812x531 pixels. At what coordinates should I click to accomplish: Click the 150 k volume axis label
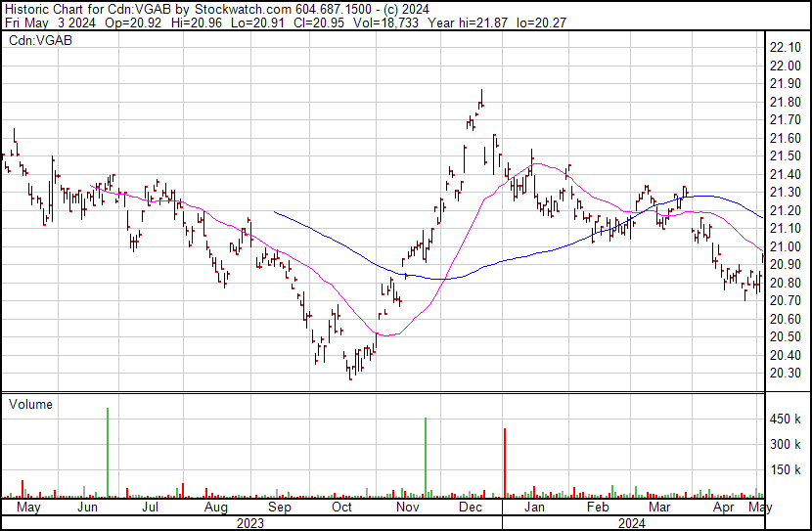[785, 470]
